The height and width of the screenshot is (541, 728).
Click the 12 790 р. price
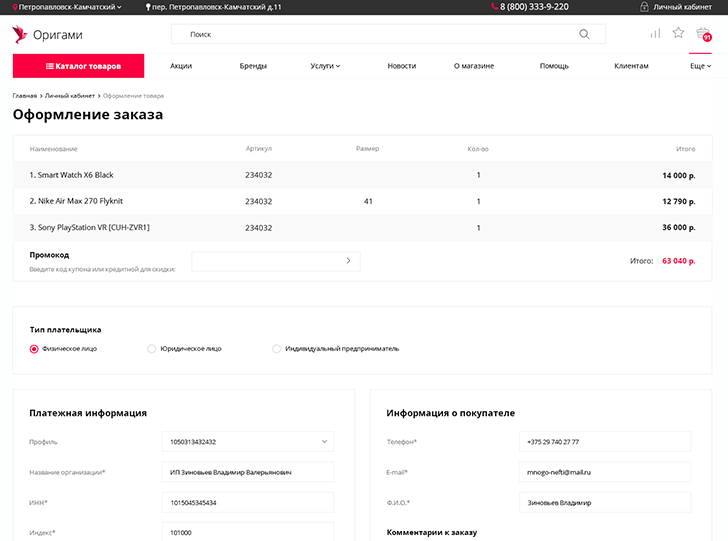pyautogui.click(x=679, y=202)
